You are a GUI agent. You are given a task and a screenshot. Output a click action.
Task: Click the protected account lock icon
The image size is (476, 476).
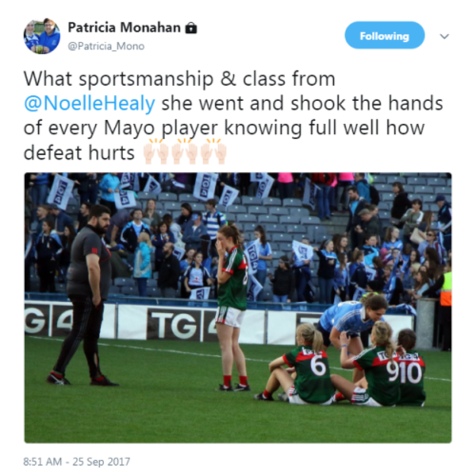(191, 28)
